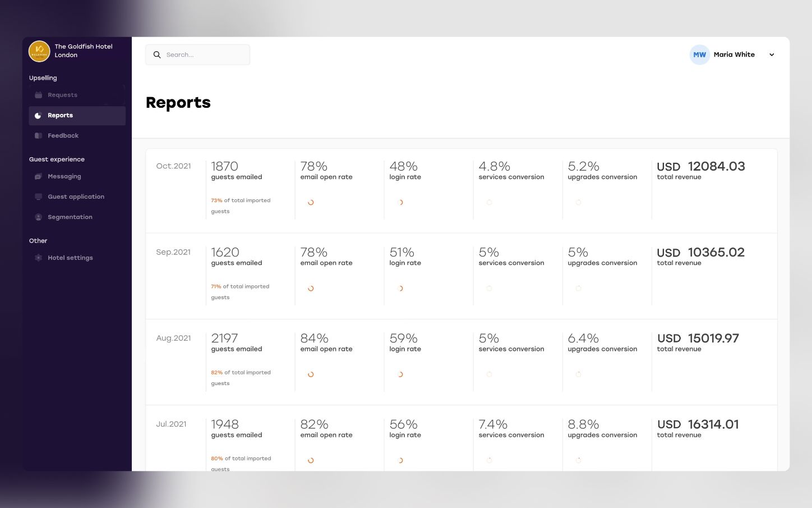
Task: Click USD 16314.01 total revenue
Action: pos(698,424)
